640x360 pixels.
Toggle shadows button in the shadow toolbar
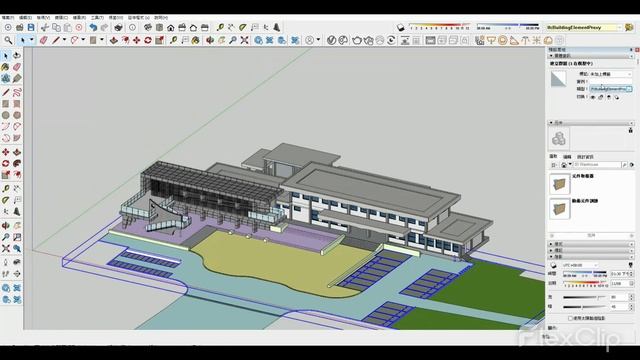(x=401, y=27)
